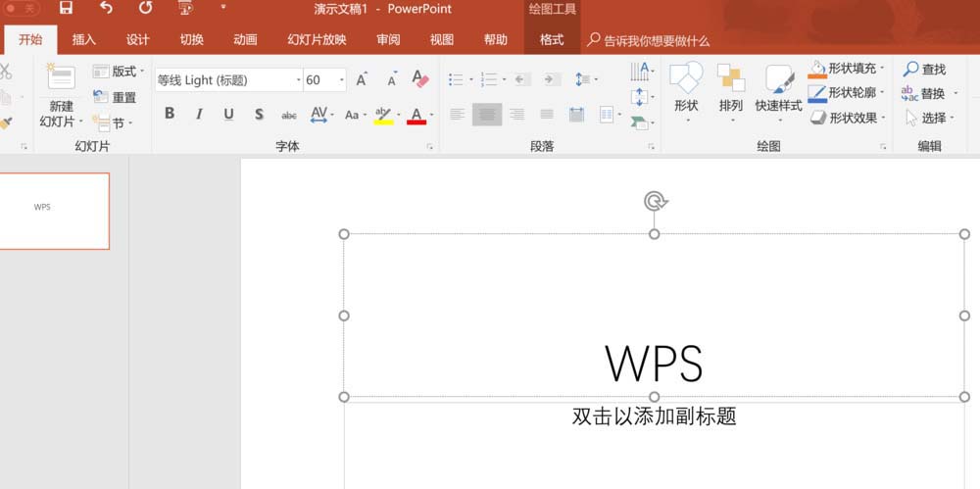The image size is (980, 489).
Task: Apply bullet list formatting
Action: pos(457,79)
